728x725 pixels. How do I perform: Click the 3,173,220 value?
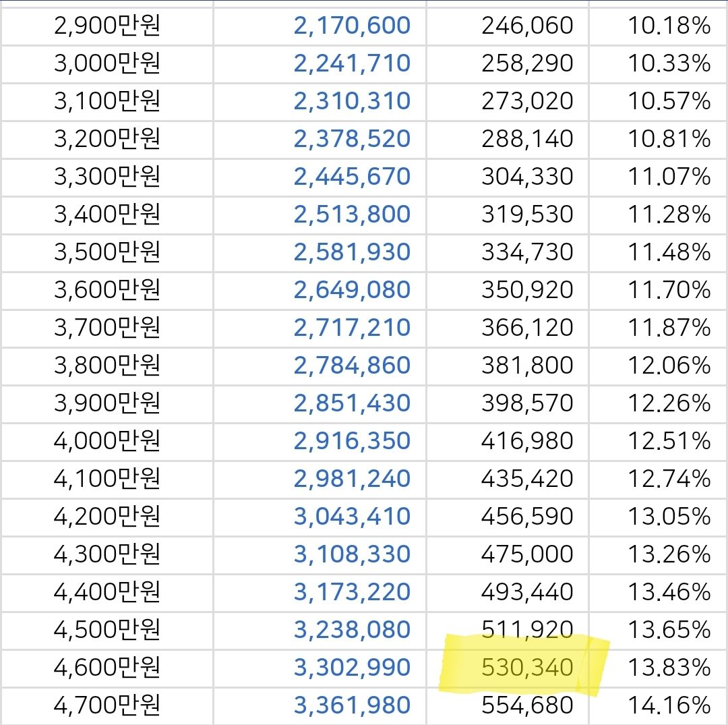click(x=353, y=591)
